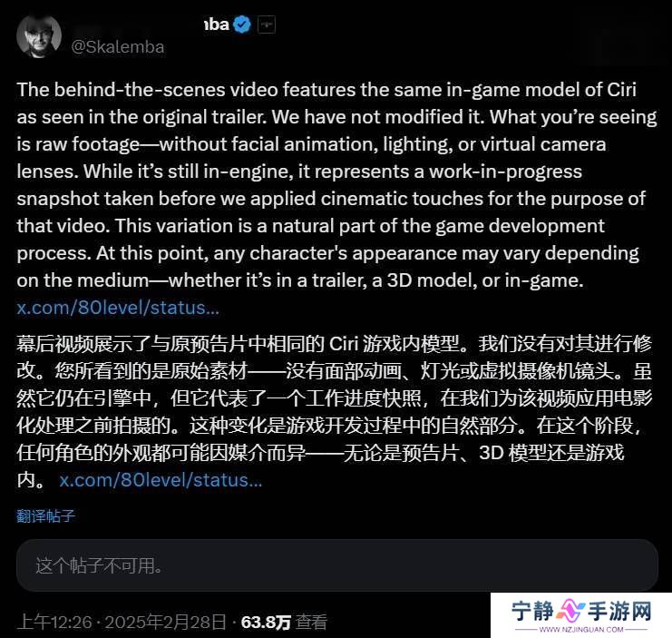
Task: Click the 翻译帖子 translate post link
Action: point(46,515)
